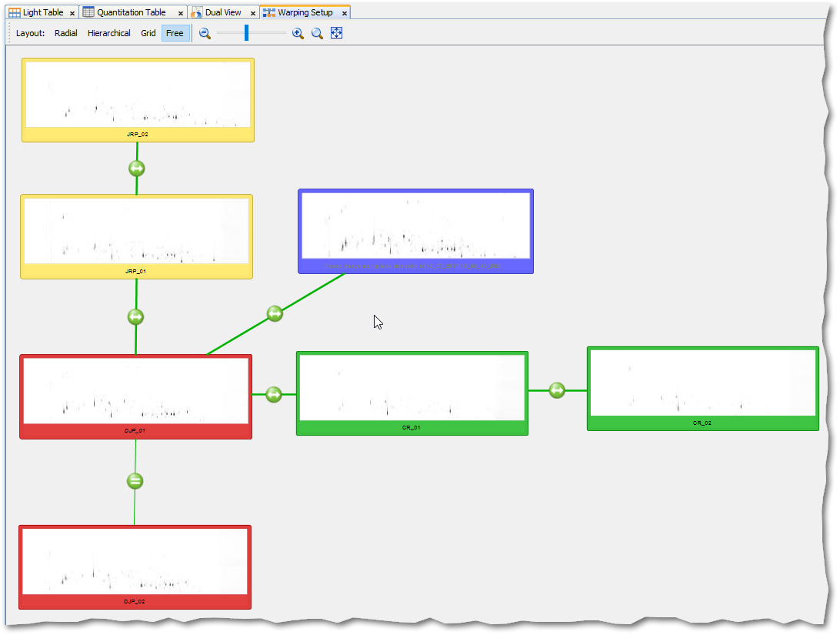Click the fit-to-window arrows icon

tap(336, 33)
